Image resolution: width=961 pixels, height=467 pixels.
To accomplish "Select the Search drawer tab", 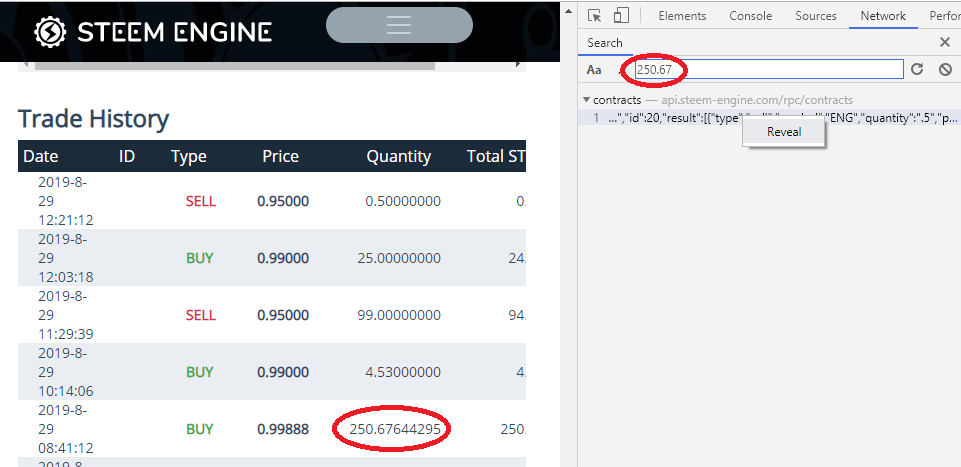I will pos(604,43).
